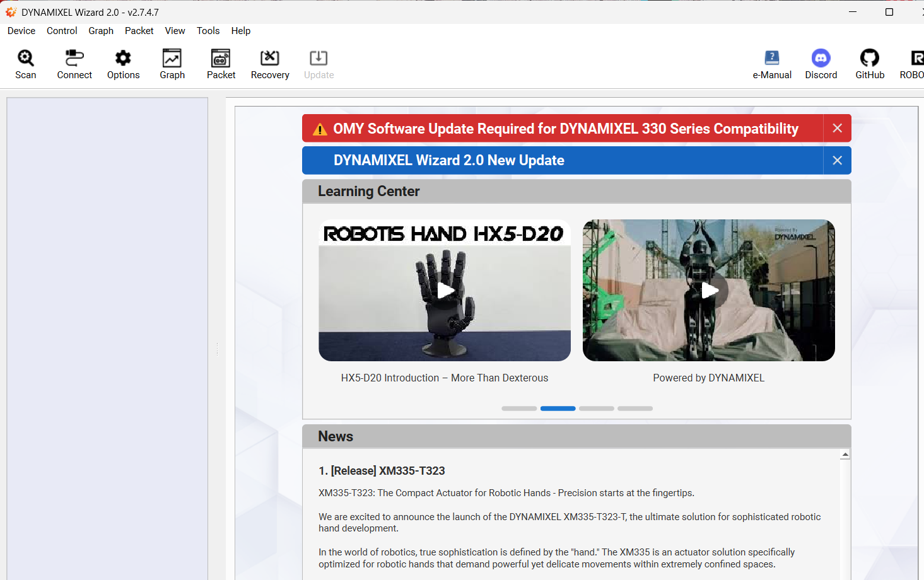This screenshot has width=924, height=580.
Task: Click the "Powered by DYNAMIXEL" caption
Action: [x=709, y=378]
